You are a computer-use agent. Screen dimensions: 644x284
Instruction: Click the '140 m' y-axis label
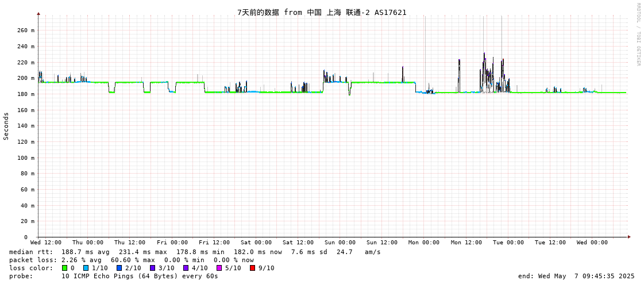pyautogui.click(x=26, y=126)
